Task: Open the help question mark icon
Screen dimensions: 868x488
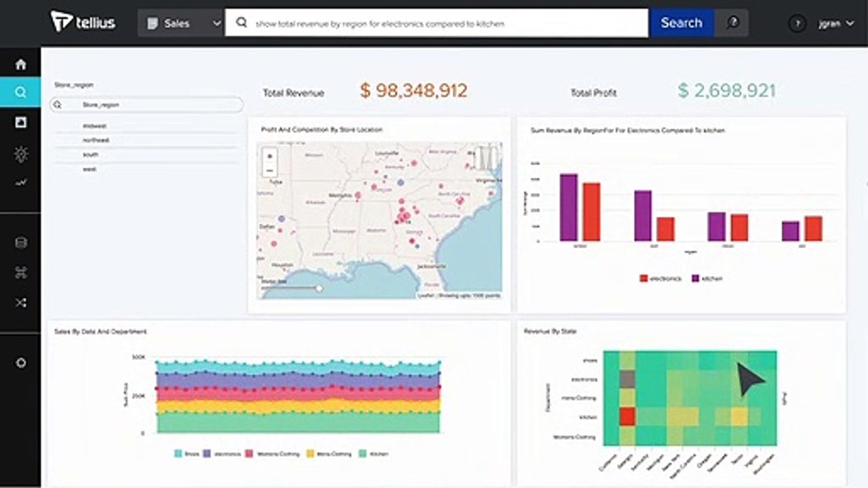Action: 797,23
